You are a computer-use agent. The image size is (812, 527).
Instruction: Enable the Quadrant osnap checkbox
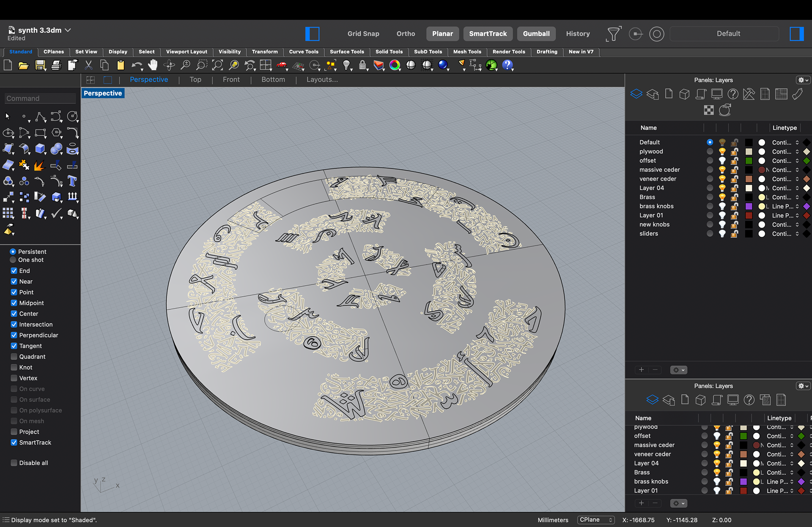click(14, 356)
